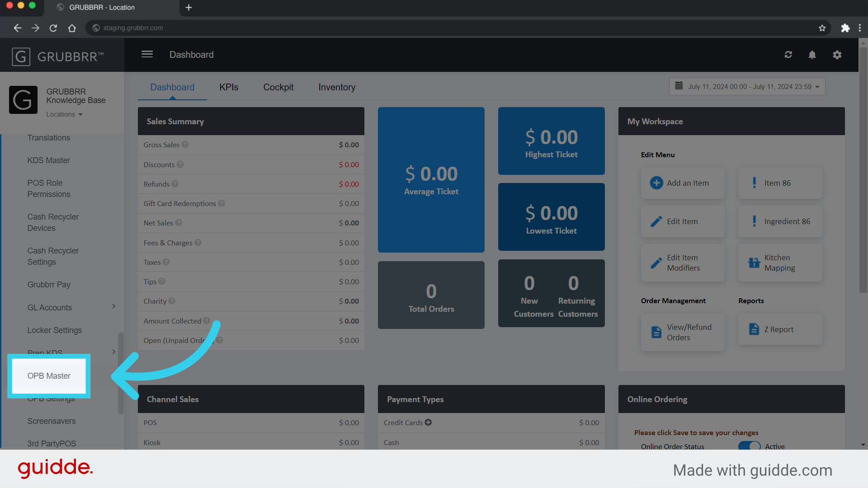Click the Amount Collected help icon

207,321
